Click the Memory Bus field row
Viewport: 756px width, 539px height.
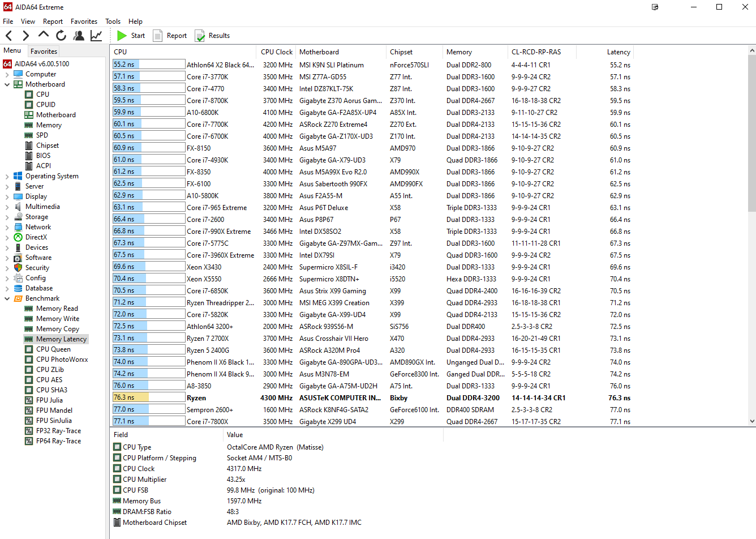277,501
